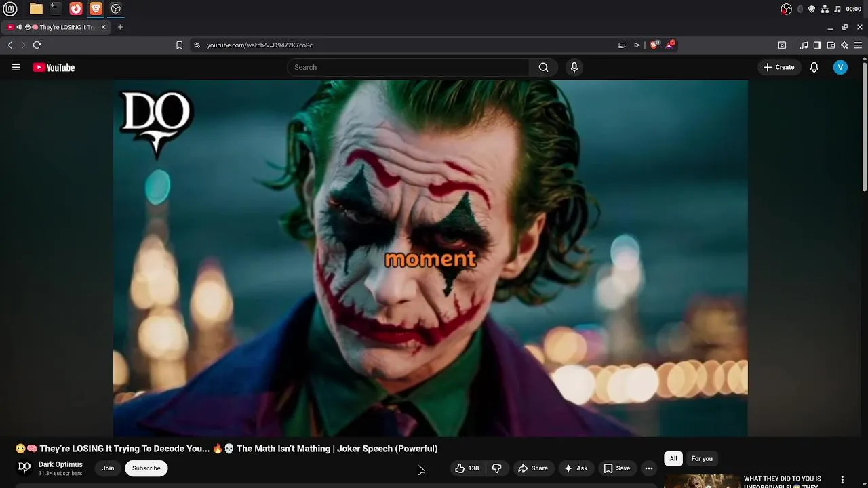Screen dimensions: 868x488
Task: Click the cast/install screen icon in address bar
Action: tap(622, 45)
